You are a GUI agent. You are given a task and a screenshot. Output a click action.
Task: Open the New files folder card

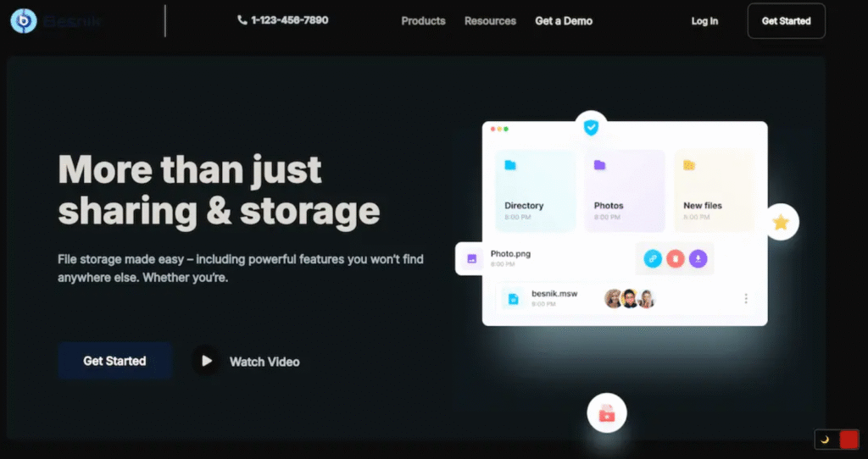714,191
